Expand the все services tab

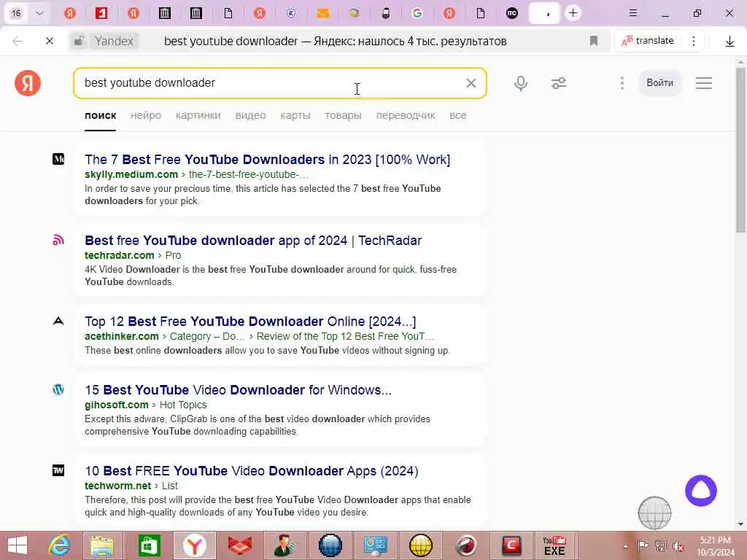pos(457,115)
